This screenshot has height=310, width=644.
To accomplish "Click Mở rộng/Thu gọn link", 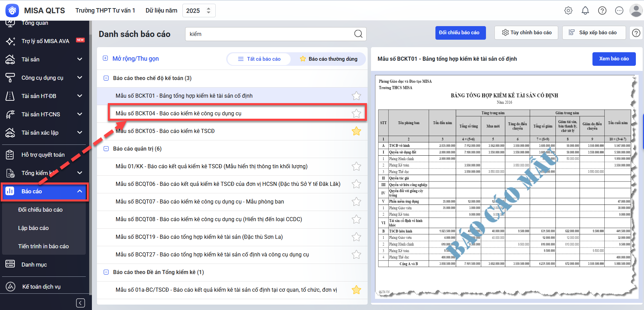I will pos(135,59).
